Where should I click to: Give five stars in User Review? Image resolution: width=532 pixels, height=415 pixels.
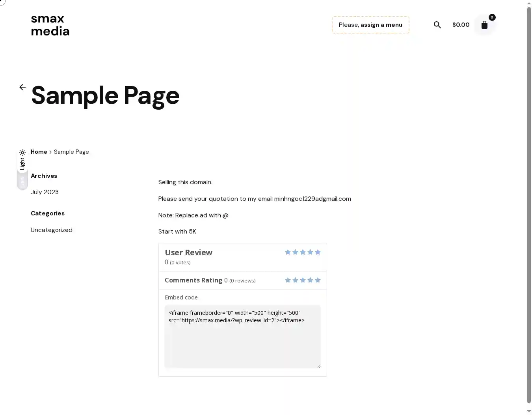click(318, 252)
